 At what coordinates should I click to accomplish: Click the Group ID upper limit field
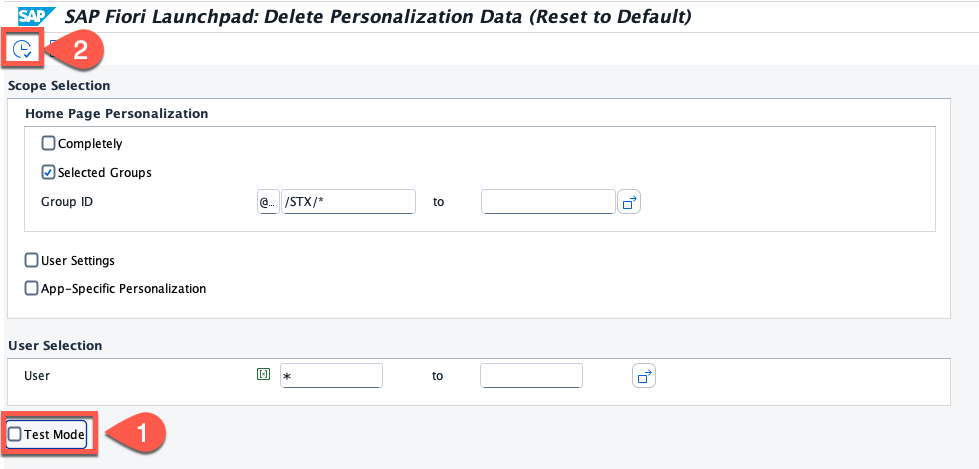[x=547, y=202]
